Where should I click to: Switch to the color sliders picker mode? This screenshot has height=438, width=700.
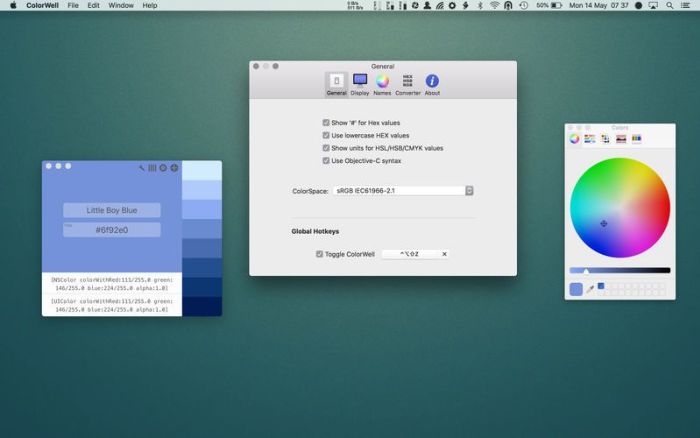tap(590, 139)
